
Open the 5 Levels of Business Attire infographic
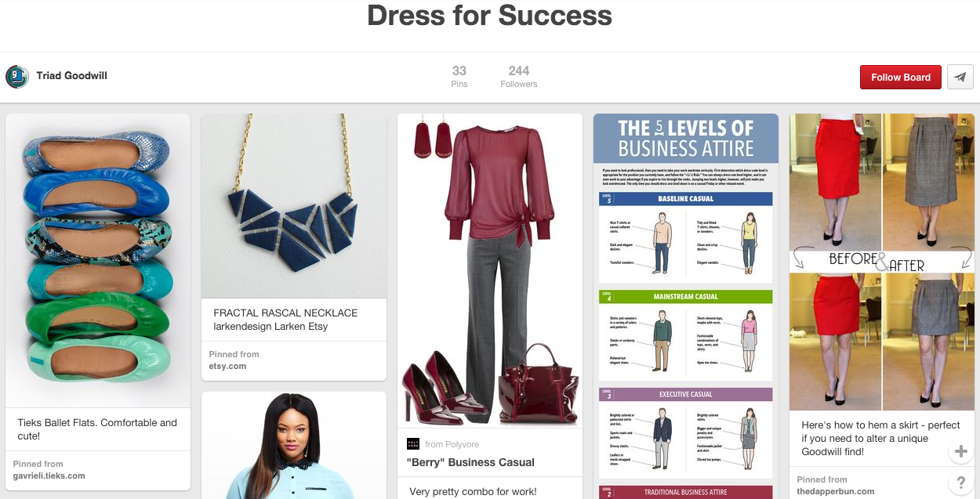click(686, 306)
